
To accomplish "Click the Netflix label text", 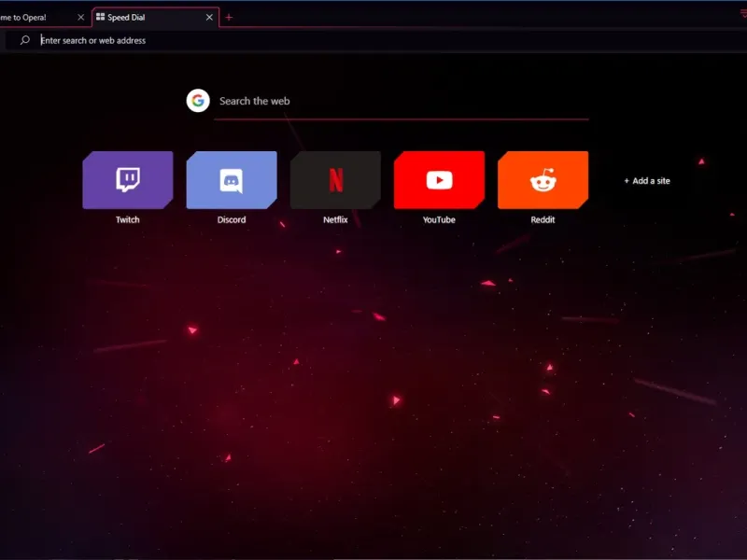I will (x=335, y=219).
